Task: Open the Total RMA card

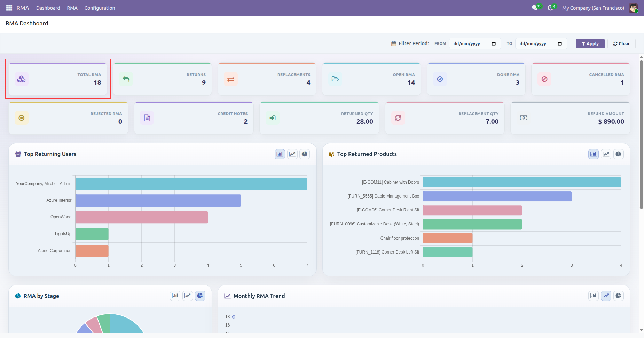Action: tap(58, 79)
